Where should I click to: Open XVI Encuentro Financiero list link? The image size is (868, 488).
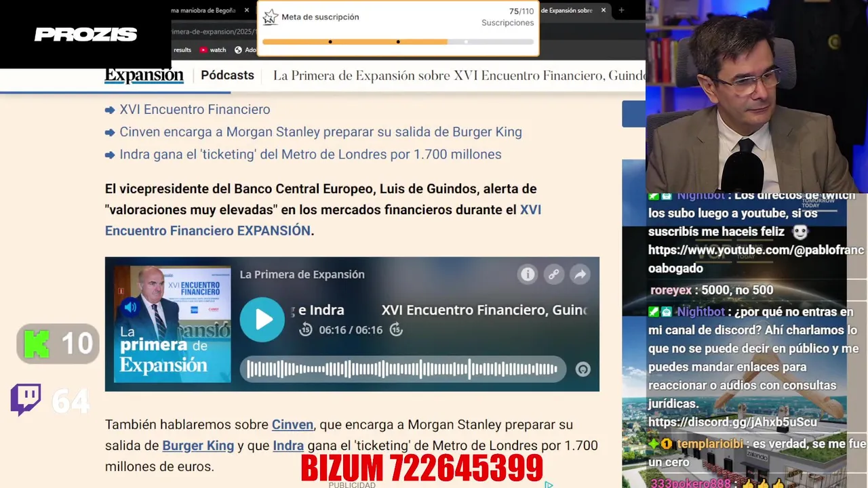point(195,109)
